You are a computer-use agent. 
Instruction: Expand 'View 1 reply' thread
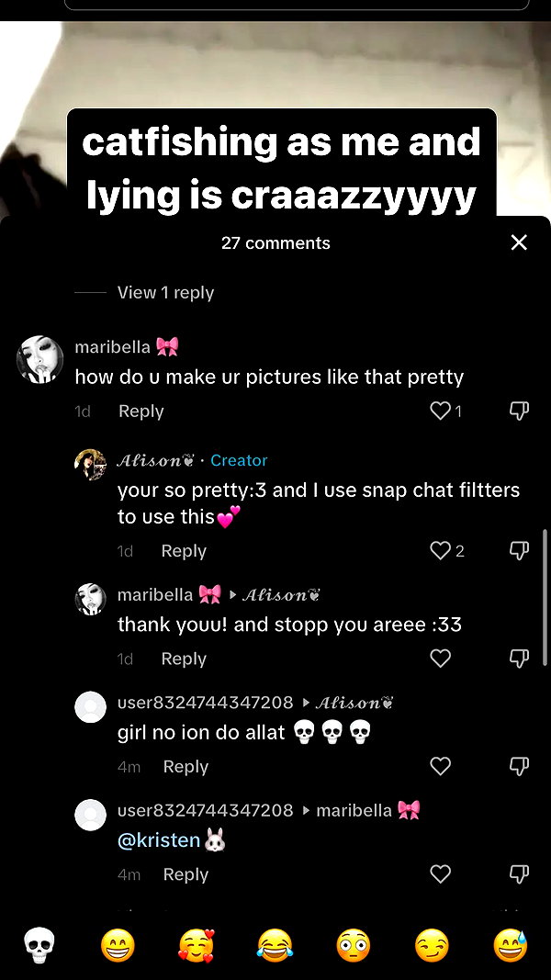tap(165, 292)
